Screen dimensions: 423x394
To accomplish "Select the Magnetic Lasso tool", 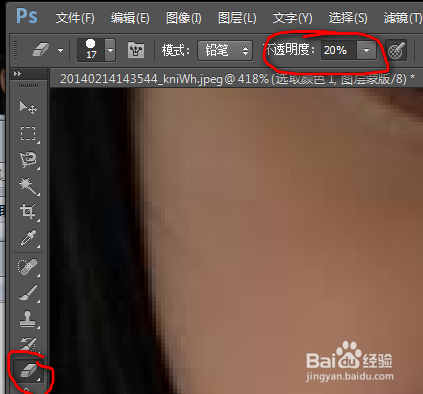I will pyautogui.click(x=28, y=160).
